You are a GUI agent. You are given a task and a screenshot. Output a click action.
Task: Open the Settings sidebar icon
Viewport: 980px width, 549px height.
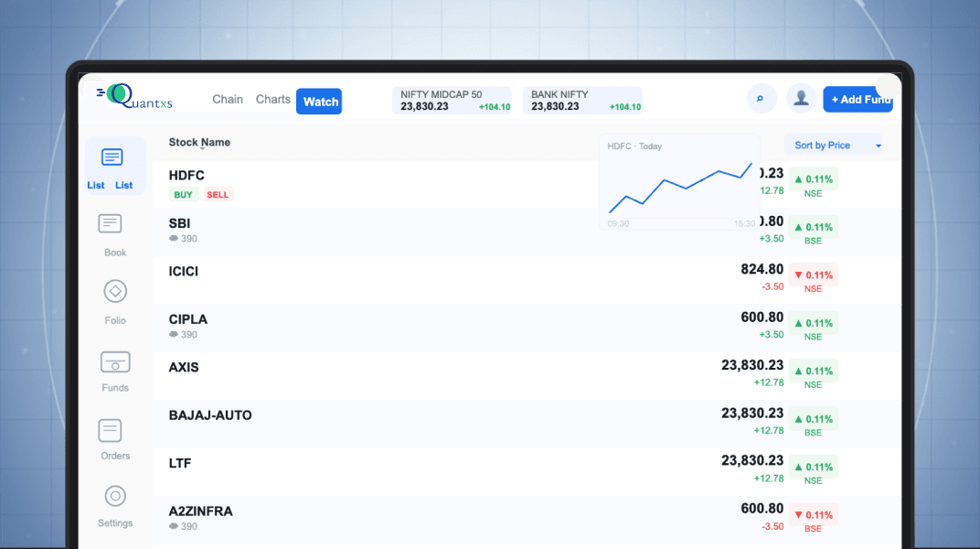click(115, 497)
